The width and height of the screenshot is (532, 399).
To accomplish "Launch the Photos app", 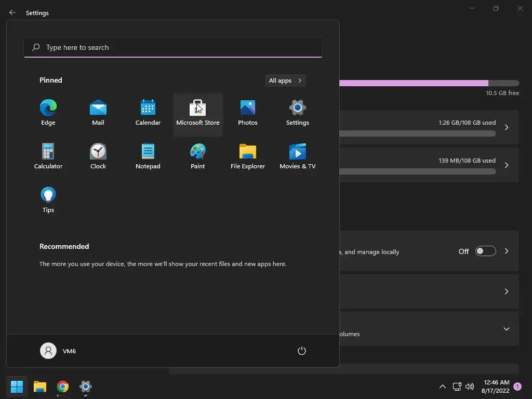I will point(248,114).
